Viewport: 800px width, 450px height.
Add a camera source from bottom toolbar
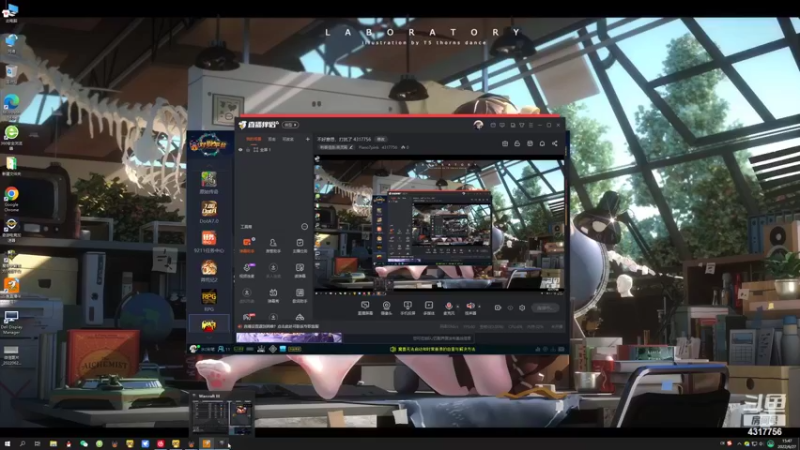[386, 308]
